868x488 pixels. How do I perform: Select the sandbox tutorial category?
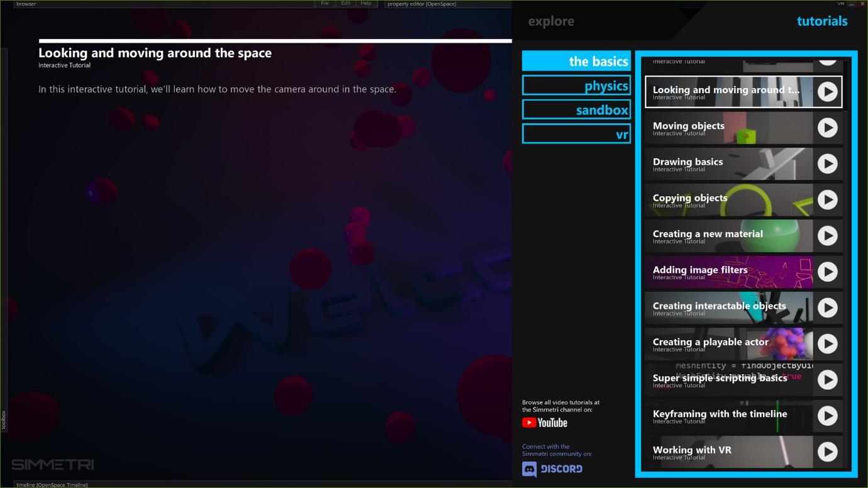(x=576, y=109)
